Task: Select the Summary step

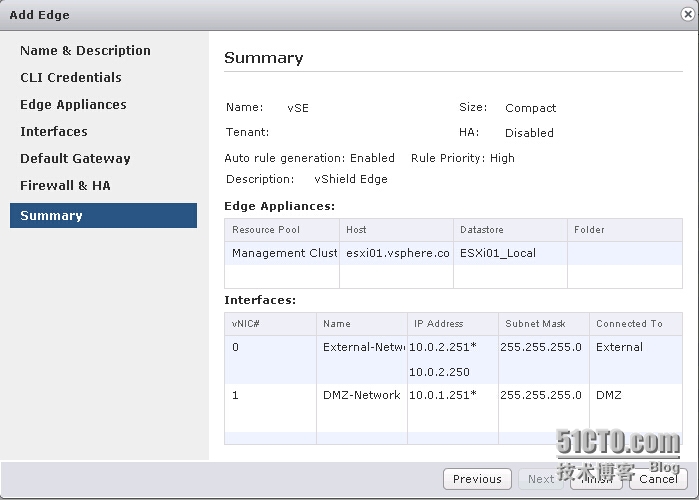Action: (103, 216)
